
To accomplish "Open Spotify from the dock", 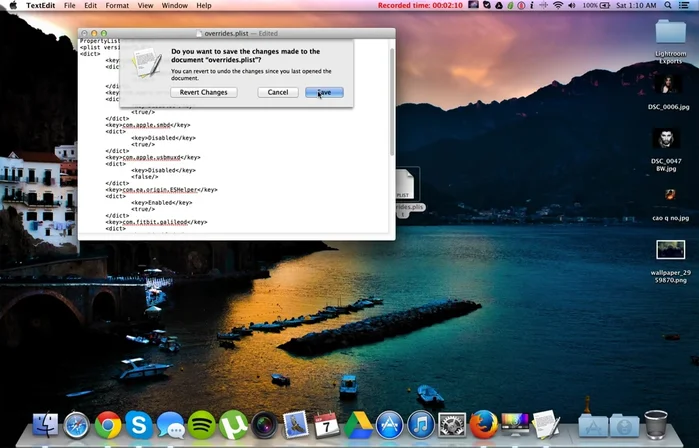I will pos(201,425).
